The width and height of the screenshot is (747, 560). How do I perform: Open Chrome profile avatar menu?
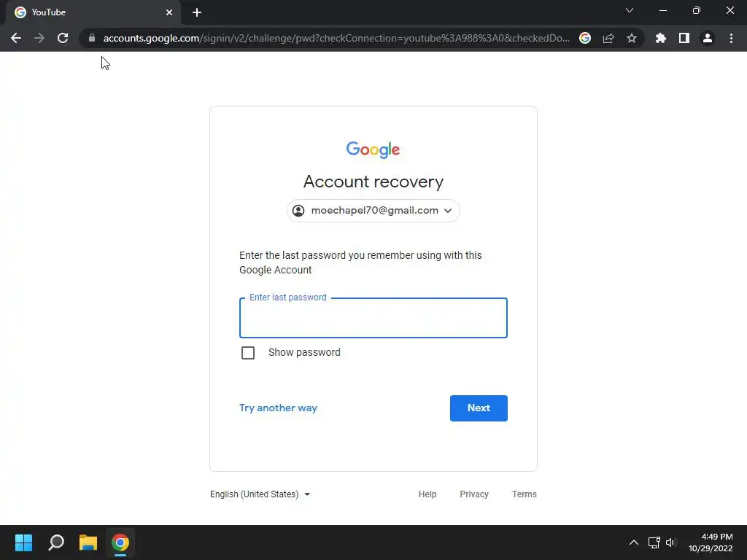[x=708, y=38]
